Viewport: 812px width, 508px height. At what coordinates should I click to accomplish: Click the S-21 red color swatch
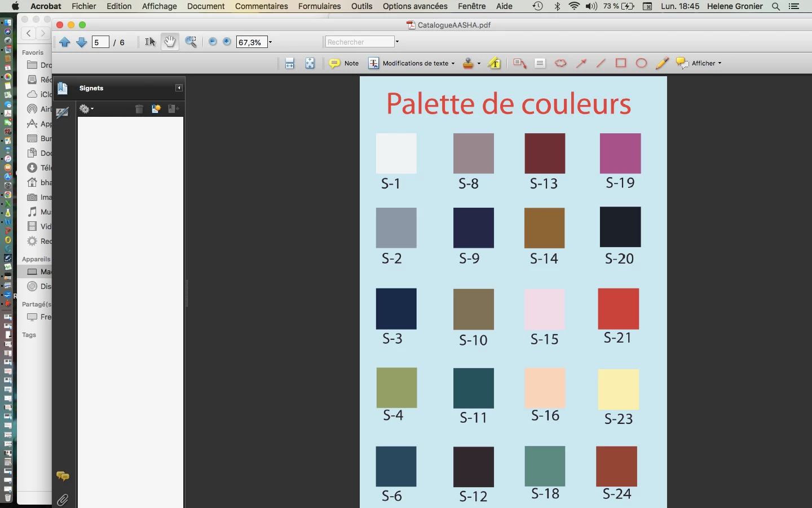(619, 309)
